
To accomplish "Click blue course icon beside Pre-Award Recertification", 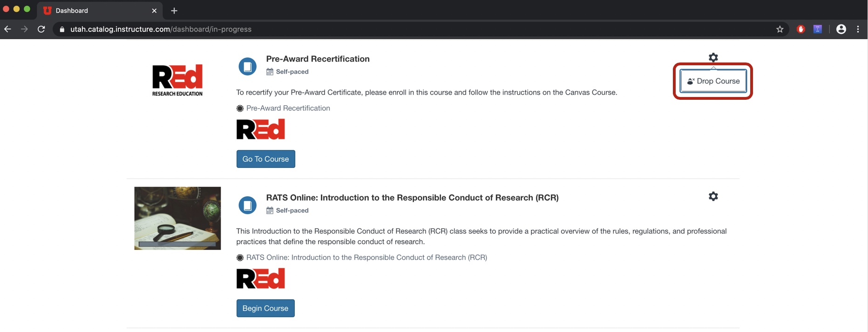I will pos(248,66).
